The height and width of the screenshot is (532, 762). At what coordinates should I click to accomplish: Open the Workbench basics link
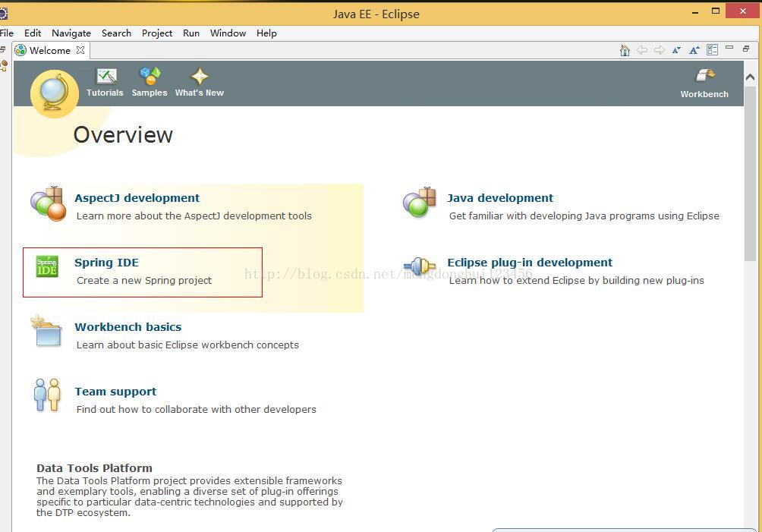(x=128, y=327)
